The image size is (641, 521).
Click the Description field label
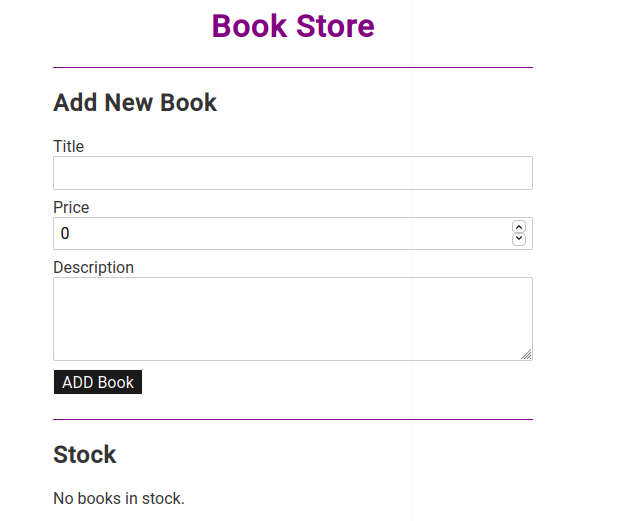(93, 267)
